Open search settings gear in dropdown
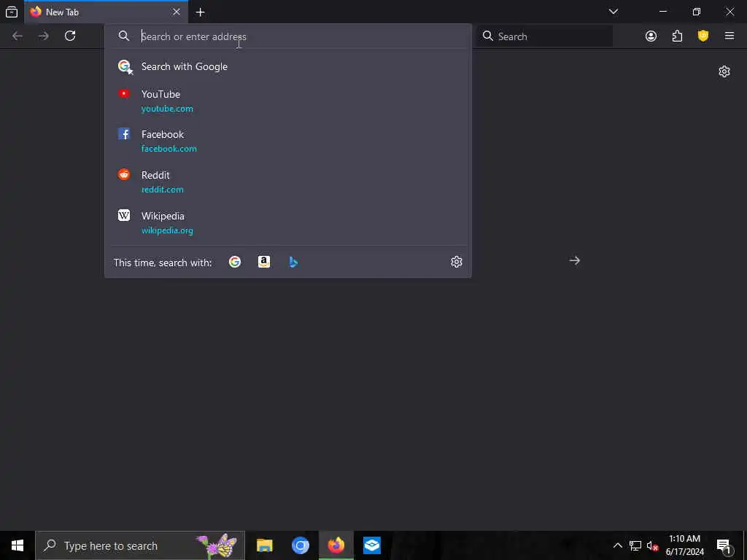This screenshot has height=560, width=747. [457, 262]
